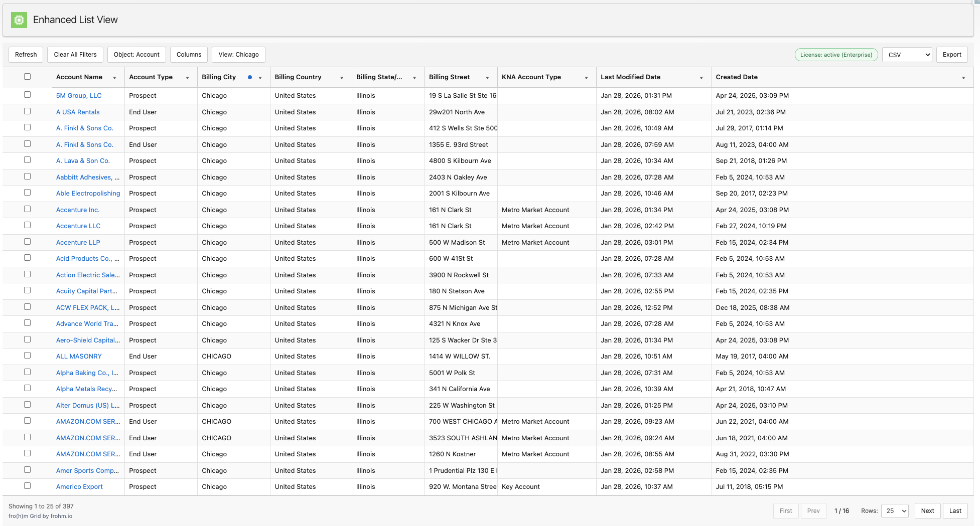This screenshot has width=980, height=526.
Task: Click the License: active (Enterprise) badge
Action: point(836,55)
